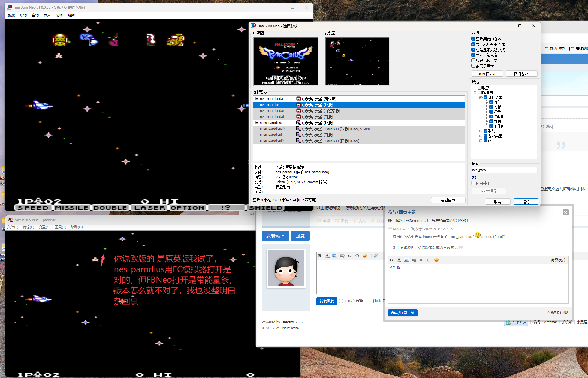The height and width of the screenshot is (378, 588).
Task: Enable 搜索子目录 checkbox
Action: [x=473, y=66]
